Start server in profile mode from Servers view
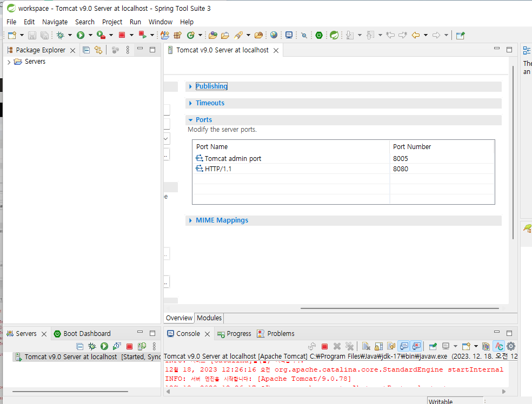This screenshot has width=532, height=404. [x=117, y=346]
